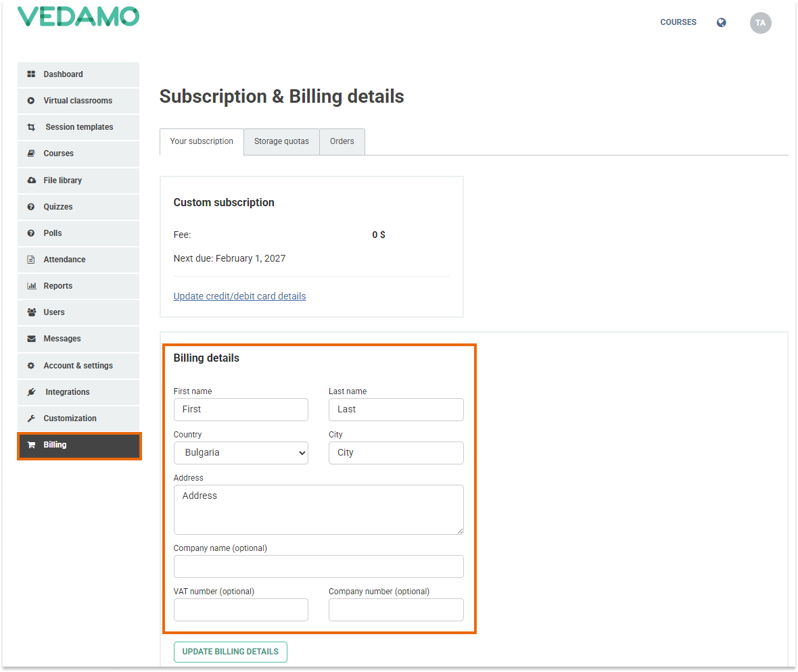Open the Orders tab
Viewport: 798px width, 672px height.
pyautogui.click(x=342, y=141)
